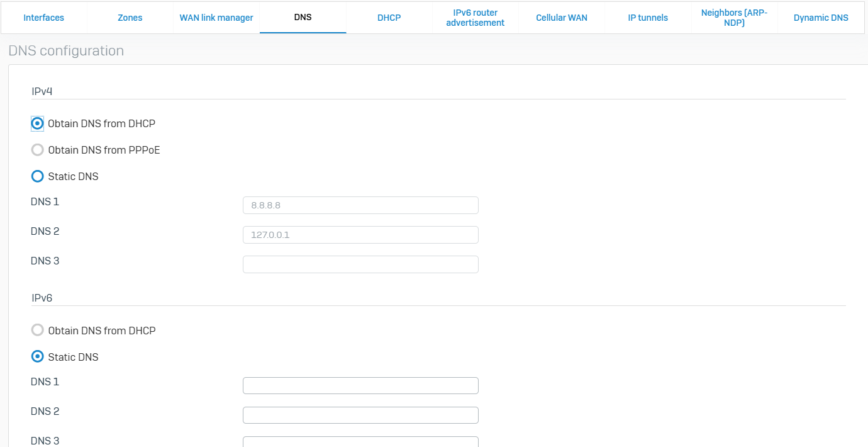
Task: Select IPv6 Obtain DNS from DHCP option
Action: (38, 331)
